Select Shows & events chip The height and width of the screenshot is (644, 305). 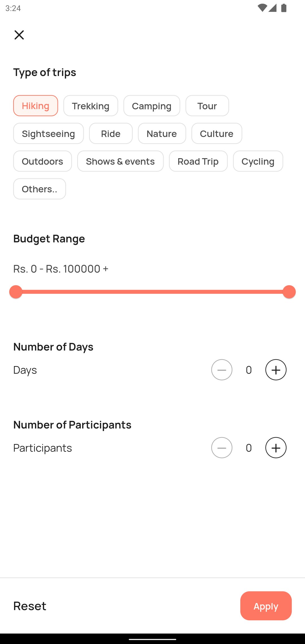coord(121,161)
